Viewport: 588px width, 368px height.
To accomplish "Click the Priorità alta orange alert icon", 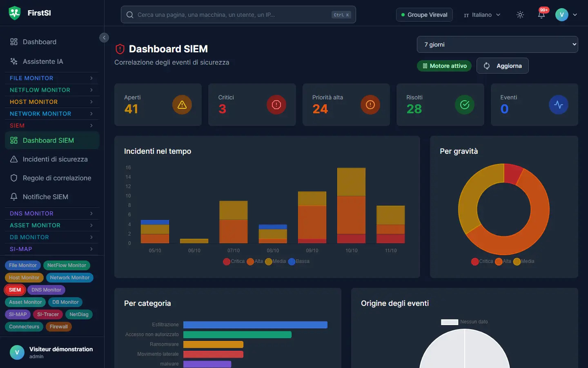I will pyautogui.click(x=370, y=105).
